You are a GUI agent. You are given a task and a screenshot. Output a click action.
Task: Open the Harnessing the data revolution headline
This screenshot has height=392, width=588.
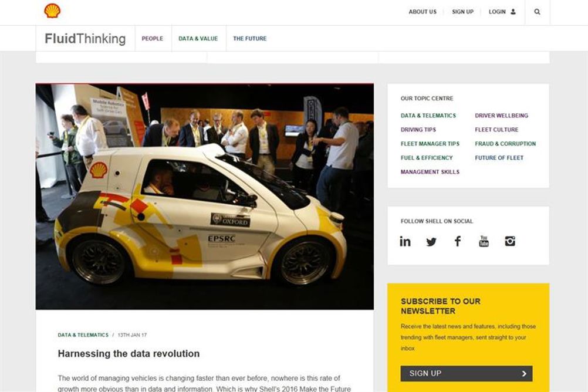tap(129, 354)
